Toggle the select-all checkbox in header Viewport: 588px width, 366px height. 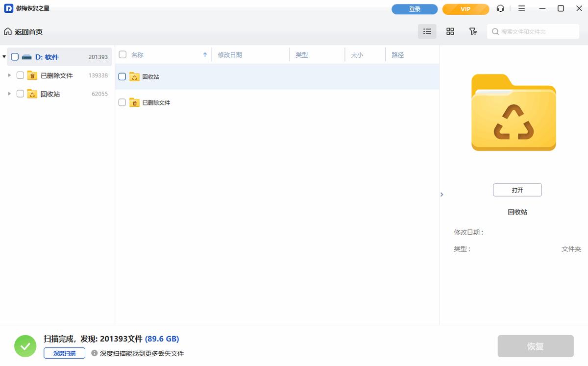pos(122,55)
